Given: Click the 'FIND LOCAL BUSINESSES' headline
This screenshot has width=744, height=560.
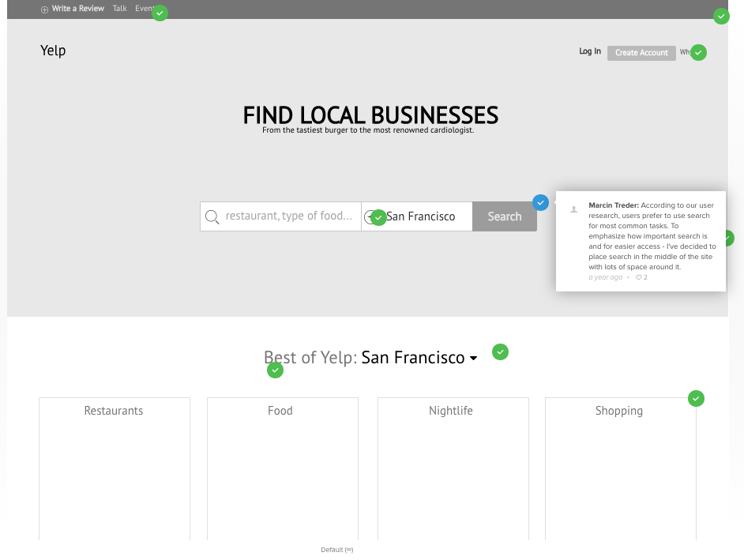Looking at the screenshot, I should [x=370, y=115].
